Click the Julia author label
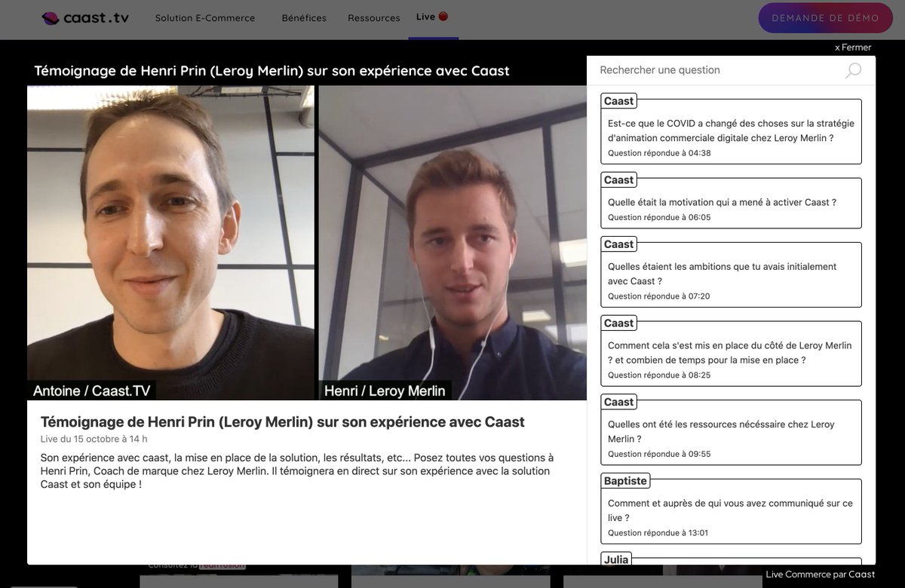The height and width of the screenshot is (588, 905). point(616,559)
